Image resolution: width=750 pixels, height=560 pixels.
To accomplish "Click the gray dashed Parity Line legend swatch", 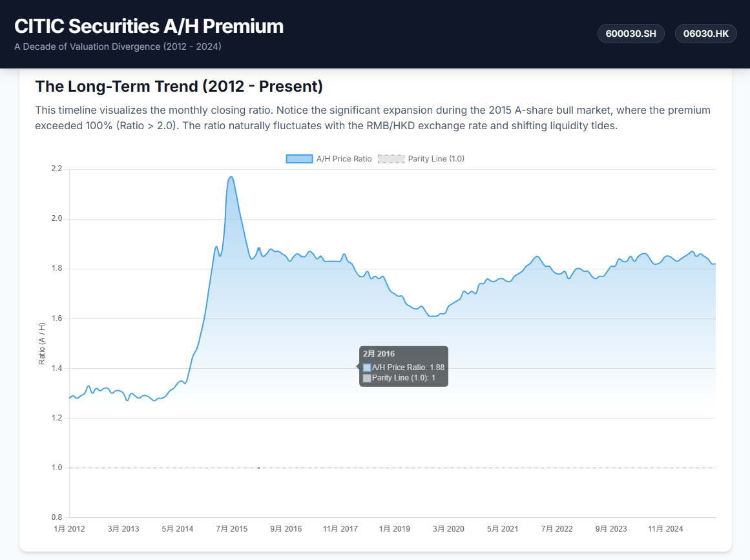I will pyautogui.click(x=391, y=159).
